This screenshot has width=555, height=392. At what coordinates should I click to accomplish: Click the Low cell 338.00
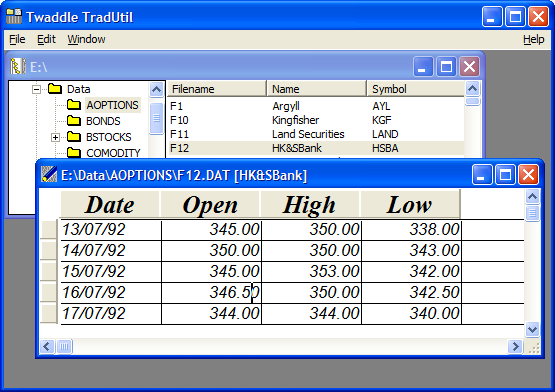click(412, 229)
